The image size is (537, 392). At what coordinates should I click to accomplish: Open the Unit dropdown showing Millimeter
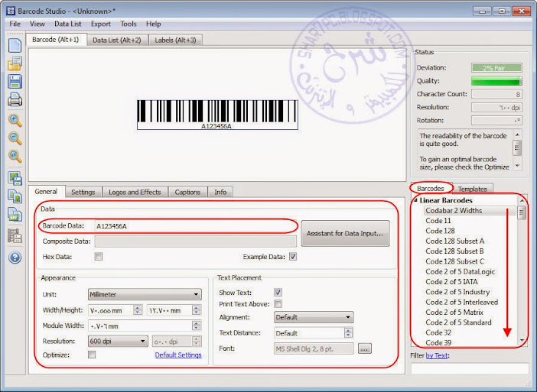click(x=145, y=294)
